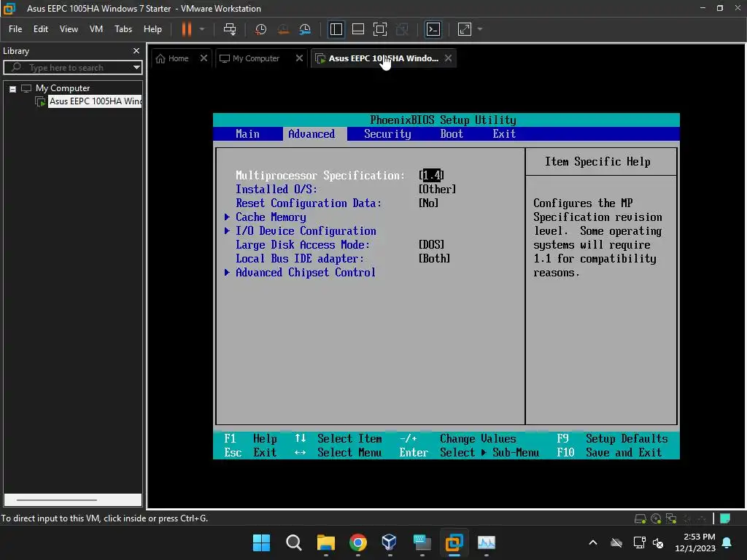Click the hard disk status bar icon
The width and height of the screenshot is (747, 560).
coord(640,518)
